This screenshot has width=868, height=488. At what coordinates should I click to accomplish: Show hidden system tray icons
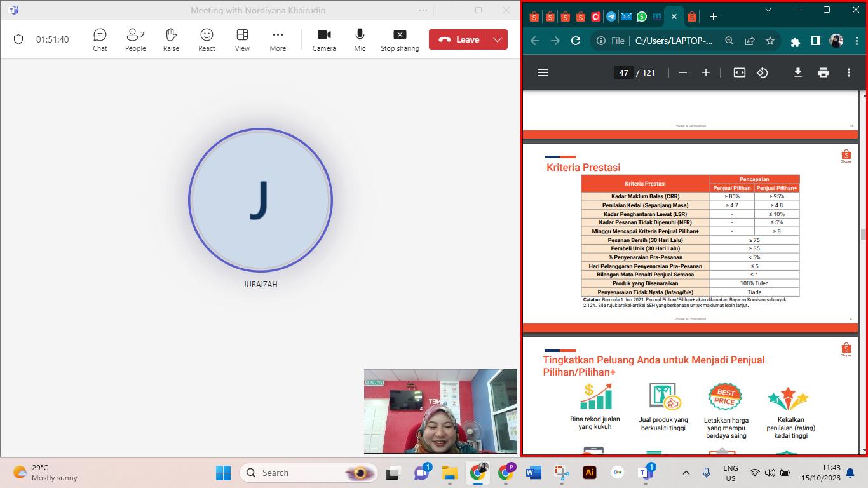point(686,473)
